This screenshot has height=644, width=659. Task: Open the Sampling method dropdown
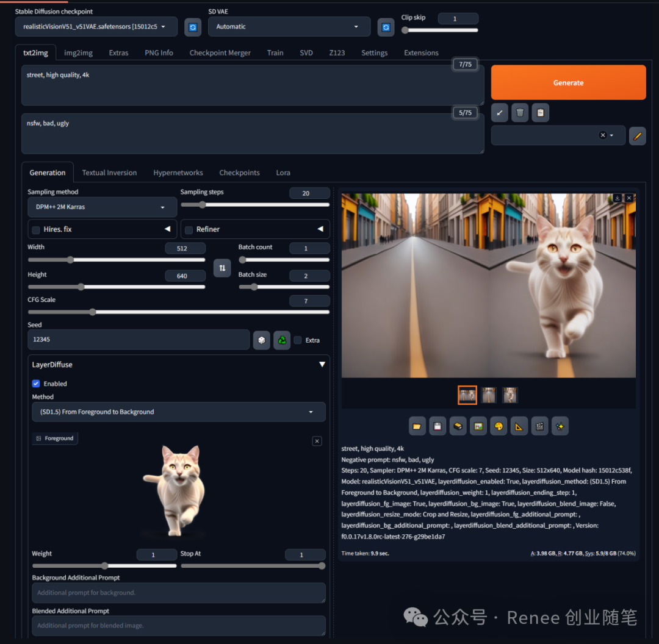pyautogui.click(x=102, y=207)
